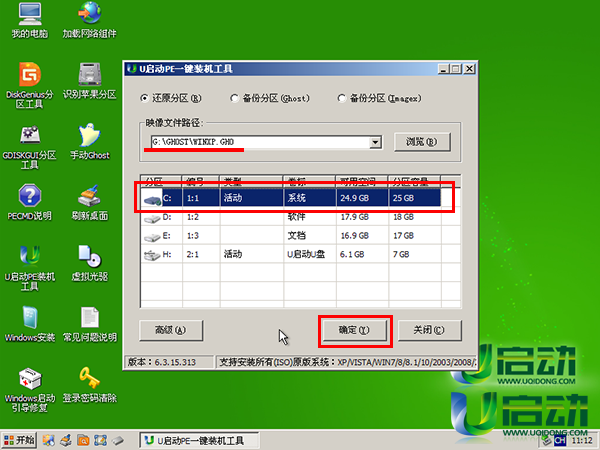Click the second quick launch icon in the taskbar
600x450 pixels.
coord(65,440)
